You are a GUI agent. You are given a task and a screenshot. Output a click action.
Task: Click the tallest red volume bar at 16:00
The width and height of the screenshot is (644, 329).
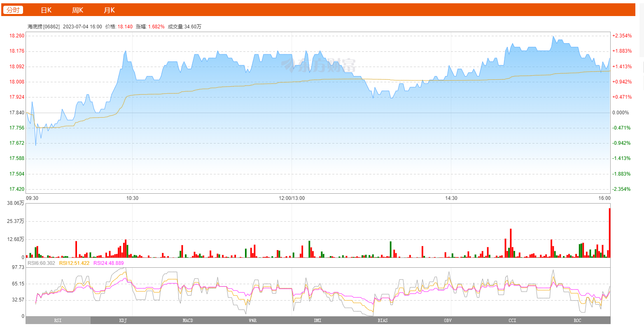point(609,233)
